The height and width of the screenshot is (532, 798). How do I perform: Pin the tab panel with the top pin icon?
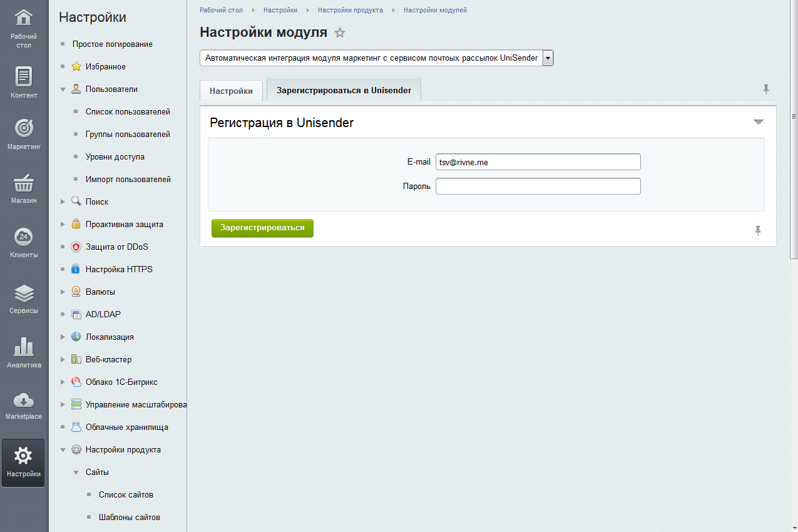[765, 90]
